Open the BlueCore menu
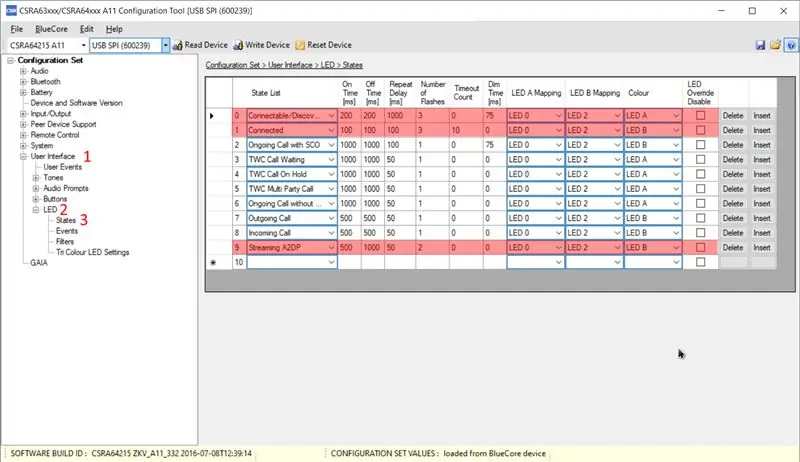This screenshot has height=462, width=800. 51,29
